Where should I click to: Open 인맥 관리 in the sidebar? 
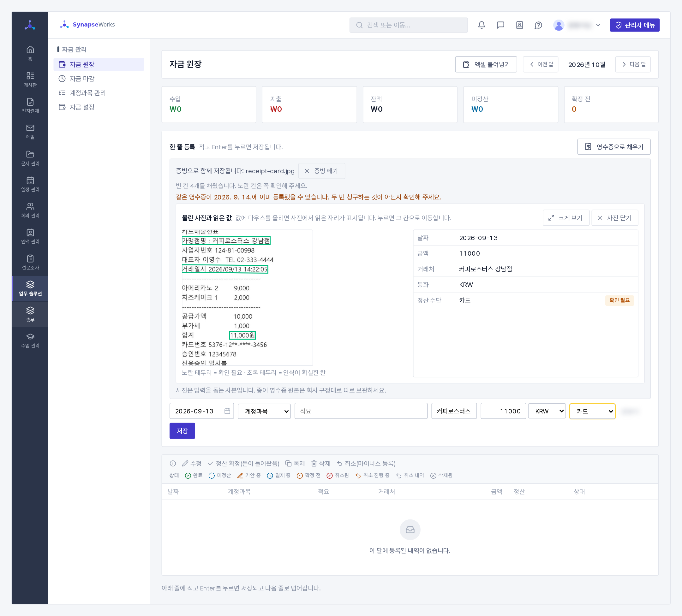[30, 236]
